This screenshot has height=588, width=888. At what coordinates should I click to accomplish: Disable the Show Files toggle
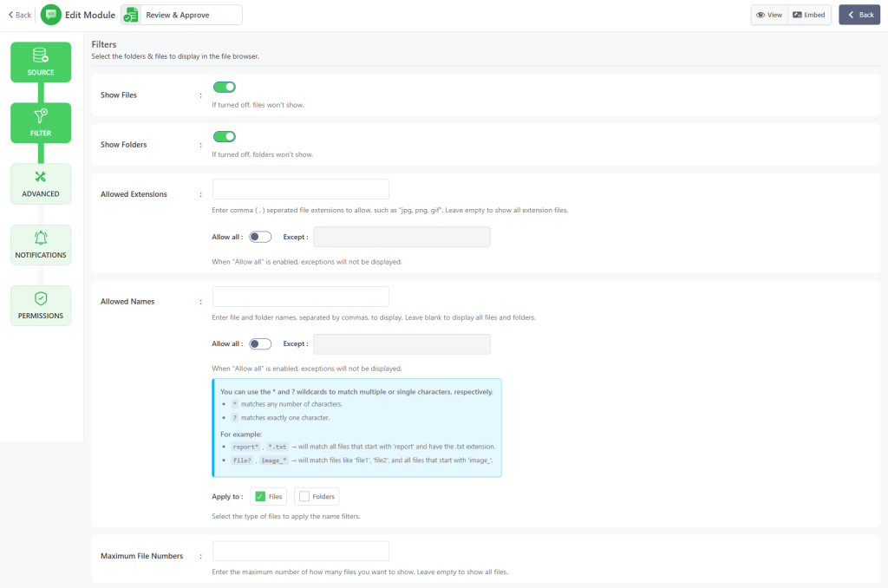(225, 87)
